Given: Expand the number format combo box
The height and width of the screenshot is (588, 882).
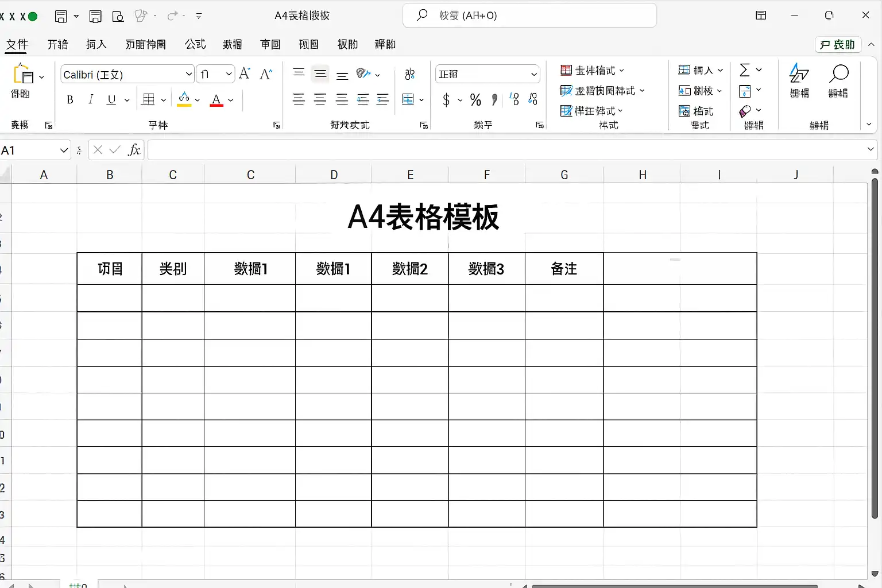Looking at the screenshot, I should (x=532, y=74).
